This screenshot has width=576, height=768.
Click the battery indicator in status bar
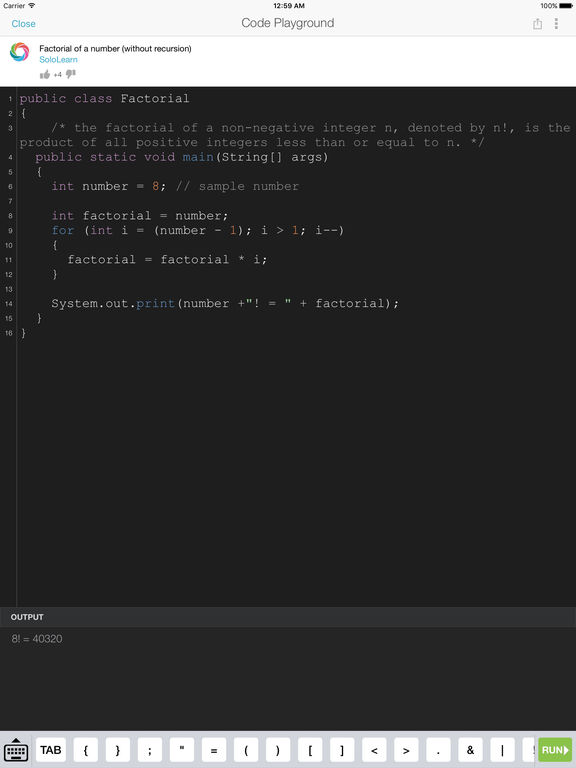click(565, 6)
